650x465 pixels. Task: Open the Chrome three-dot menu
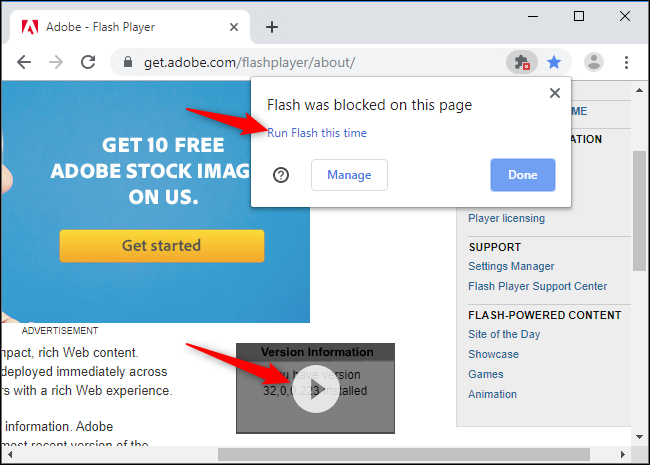click(x=626, y=63)
